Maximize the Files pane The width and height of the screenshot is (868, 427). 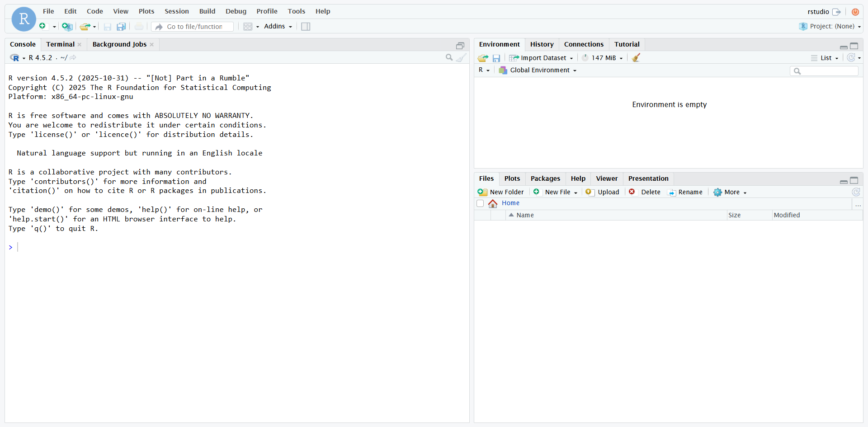coord(854,180)
